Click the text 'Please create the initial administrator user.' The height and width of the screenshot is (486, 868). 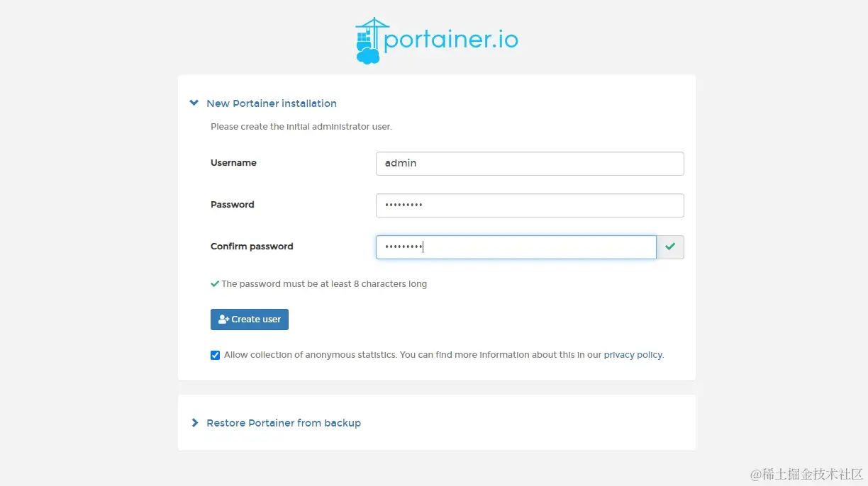tap(301, 127)
